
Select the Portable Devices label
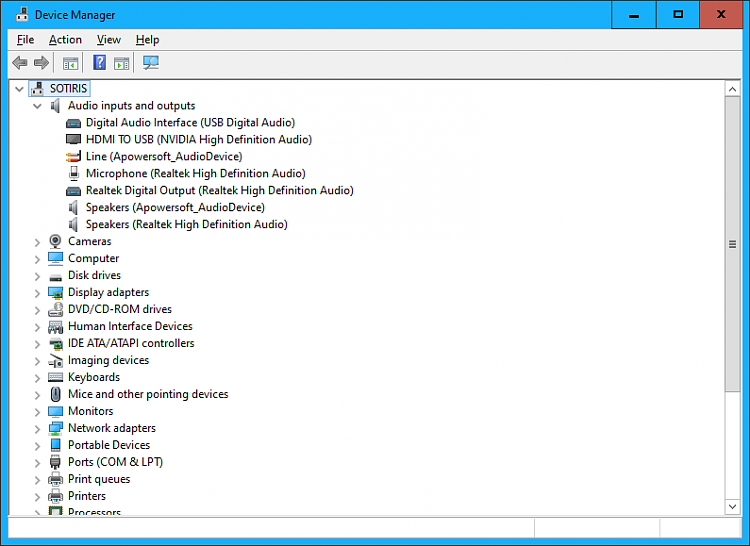click(109, 445)
